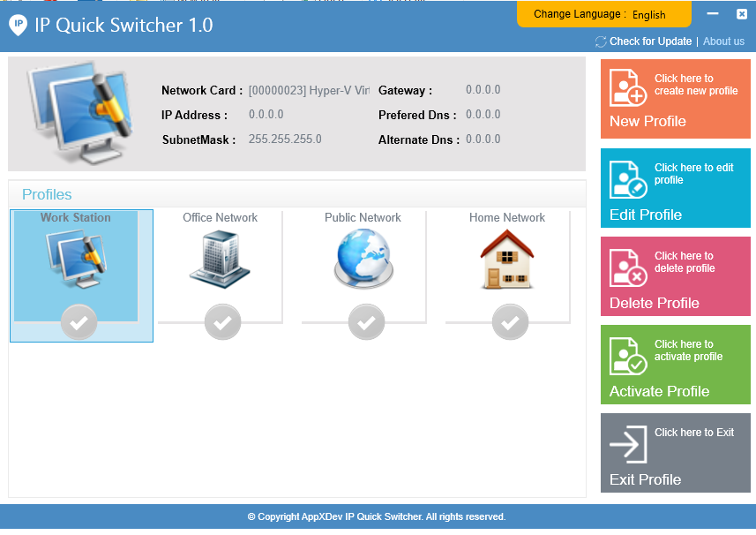The image size is (756, 535).
Task: Select the Work Station profile tile
Action: point(81,275)
